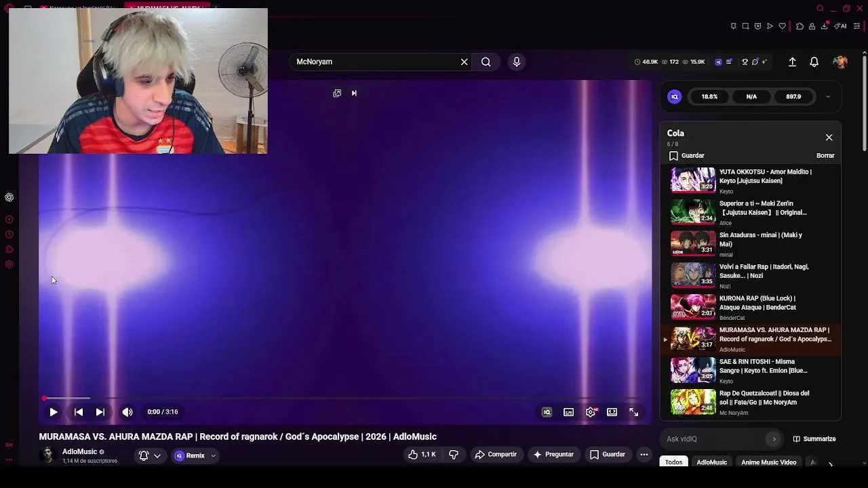Open the AdloMusic channel name link
Viewport: 868px width, 488px height.
(x=79, y=452)
